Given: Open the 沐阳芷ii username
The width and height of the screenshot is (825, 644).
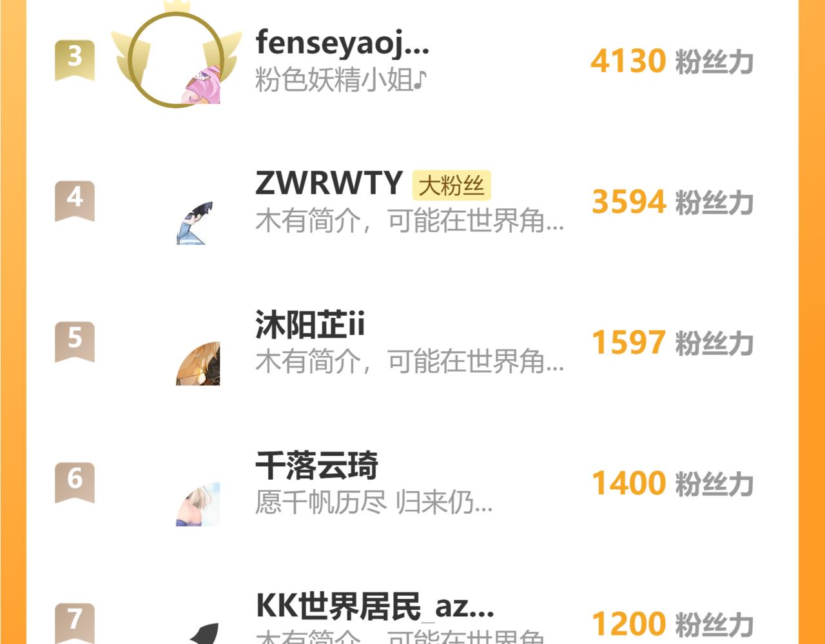Looking at the screenshot, I should coord(310,324).
